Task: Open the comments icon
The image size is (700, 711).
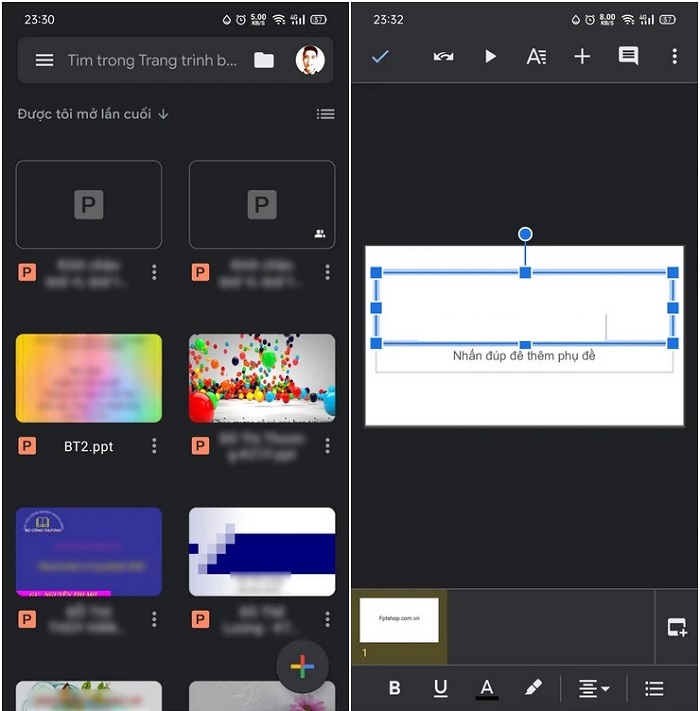Action: [628, 56]
